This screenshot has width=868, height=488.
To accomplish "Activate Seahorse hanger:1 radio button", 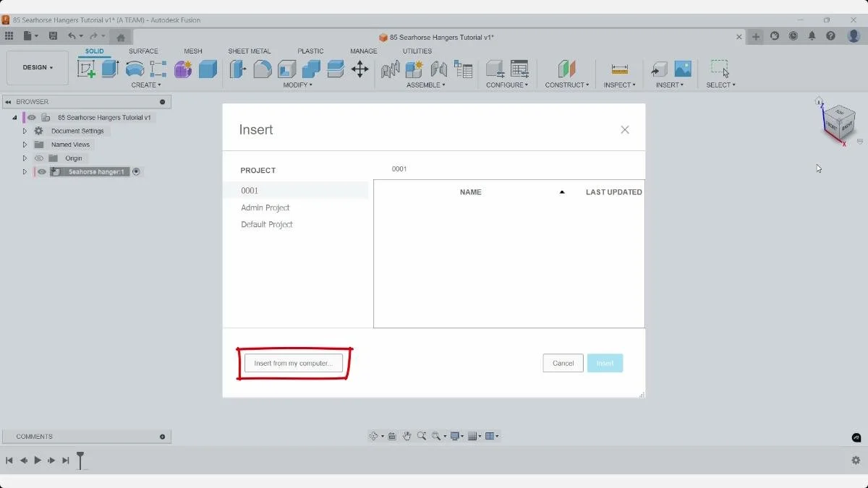I will 136,172.
